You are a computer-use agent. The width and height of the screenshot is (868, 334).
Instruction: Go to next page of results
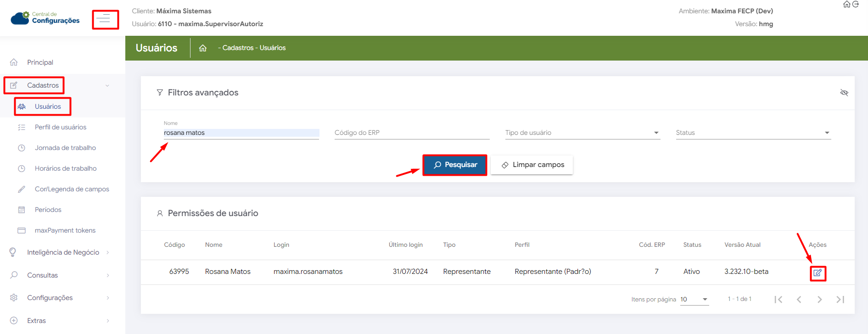coord(819,300)
